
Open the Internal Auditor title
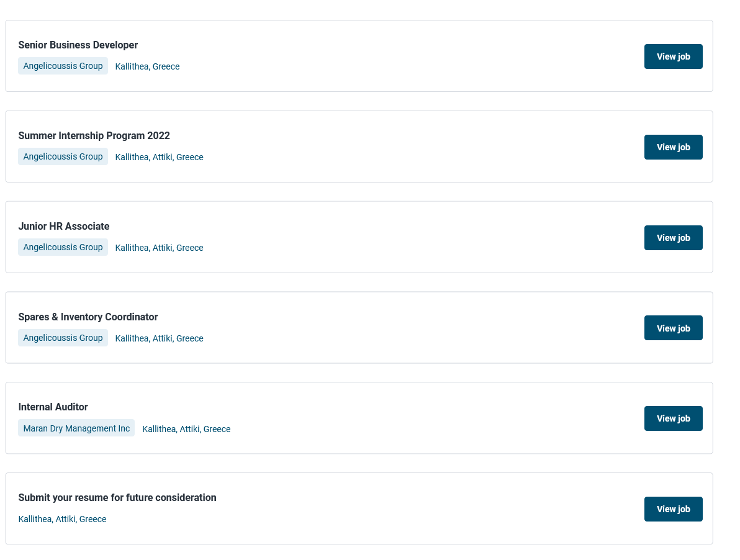[x=53, y=407]
